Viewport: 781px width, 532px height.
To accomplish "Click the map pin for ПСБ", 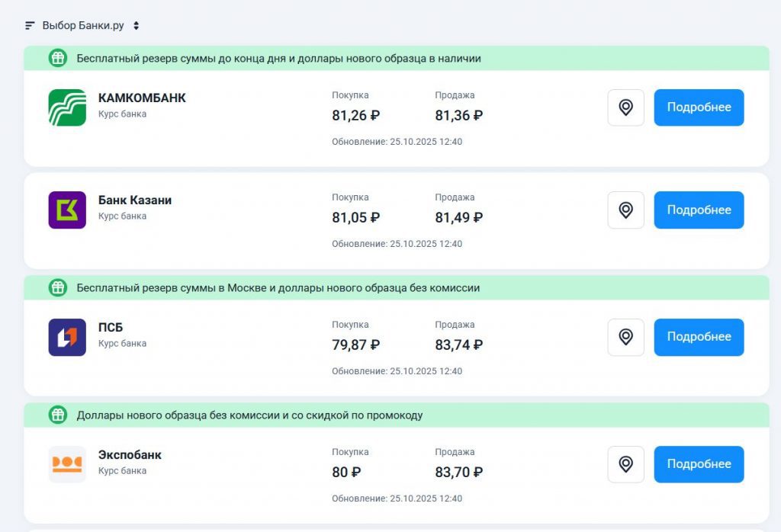I will tap(625, 337).
